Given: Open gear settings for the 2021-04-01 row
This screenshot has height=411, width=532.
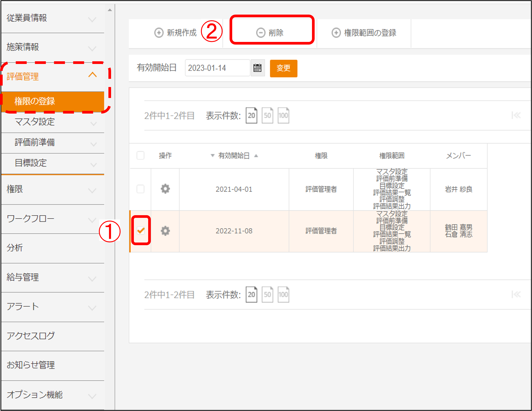Looking at the screenshot, I should (165, 189).
